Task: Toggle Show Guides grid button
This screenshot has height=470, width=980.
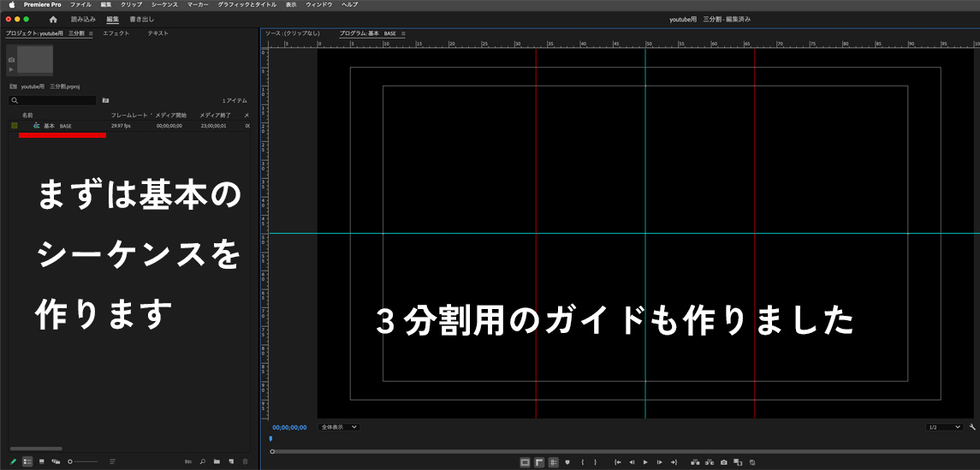Action: tap(554, 462)
